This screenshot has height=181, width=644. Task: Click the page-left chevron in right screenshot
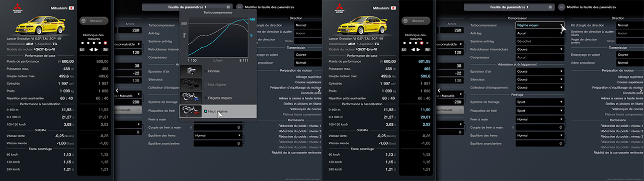pyautogui.click(x=439, y=90)
